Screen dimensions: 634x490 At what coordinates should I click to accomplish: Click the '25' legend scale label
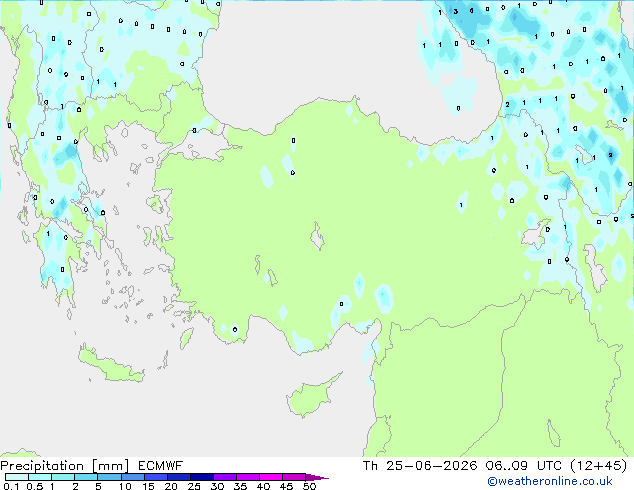click(x=194, y=486)
